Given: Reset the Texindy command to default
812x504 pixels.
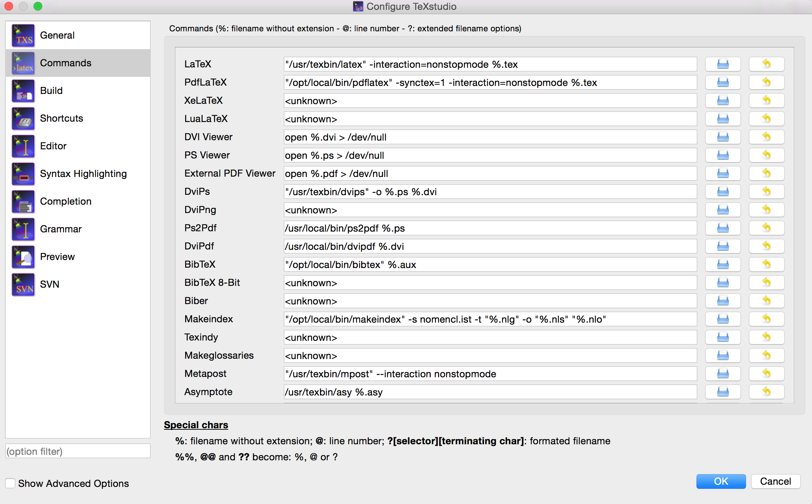Looking at the screenshot, I should (766, 337).
